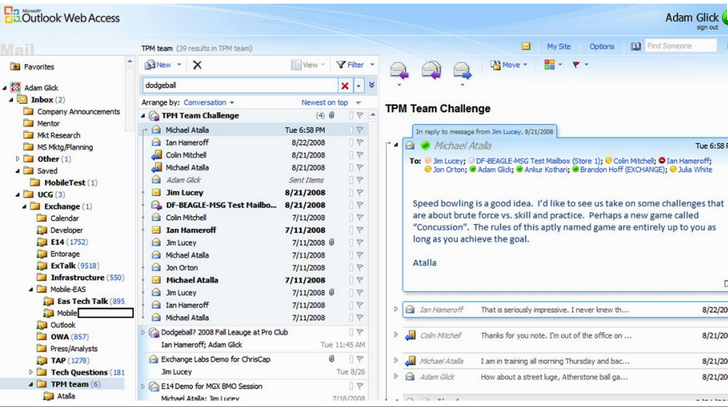Open the New dropdown arrow

[x=179, y=65]
